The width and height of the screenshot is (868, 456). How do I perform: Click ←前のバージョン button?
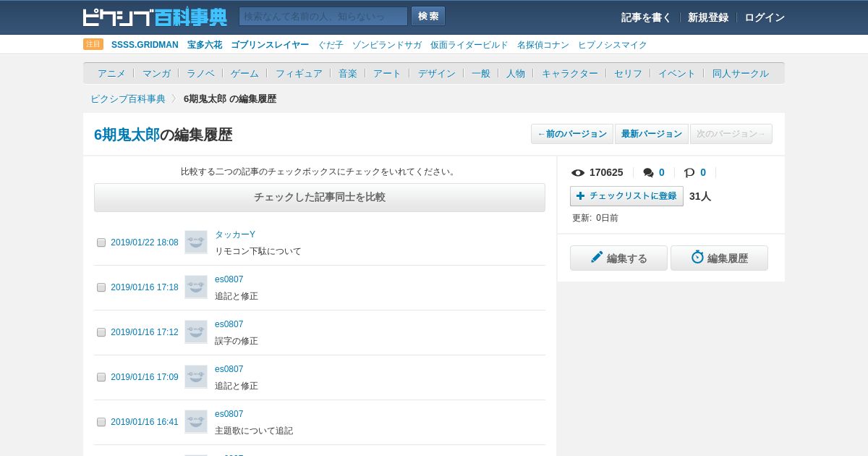(x=572, y=134)
